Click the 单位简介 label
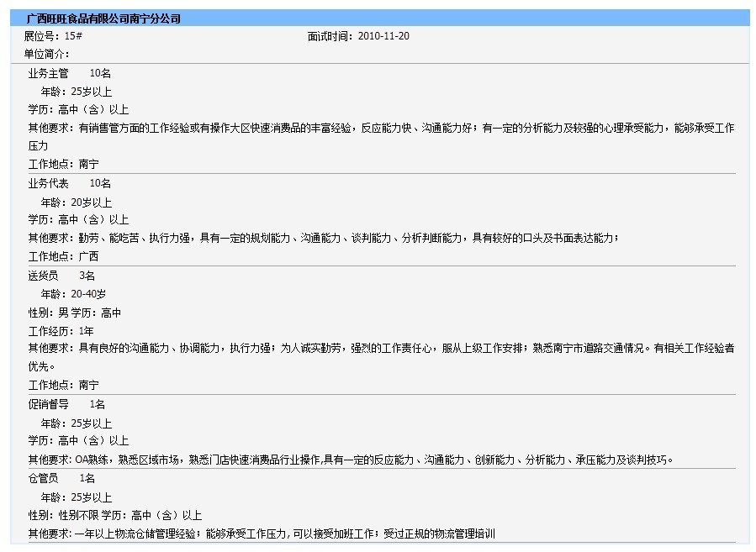 (x=46, y=54)
